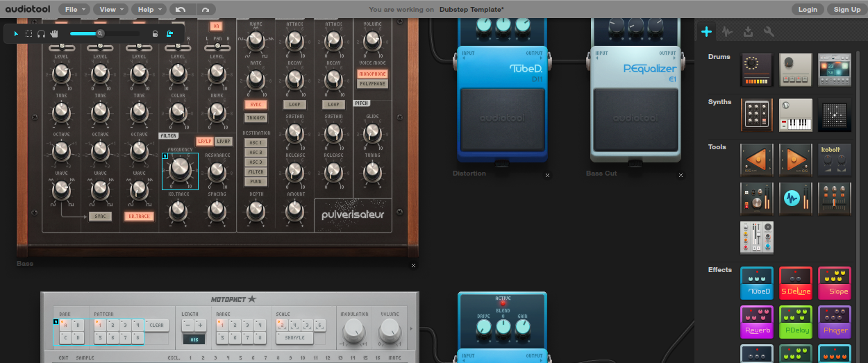Open the download/import tab in sidebar
The width and height of the screenshot is (868, 363).
coord(748,31)
